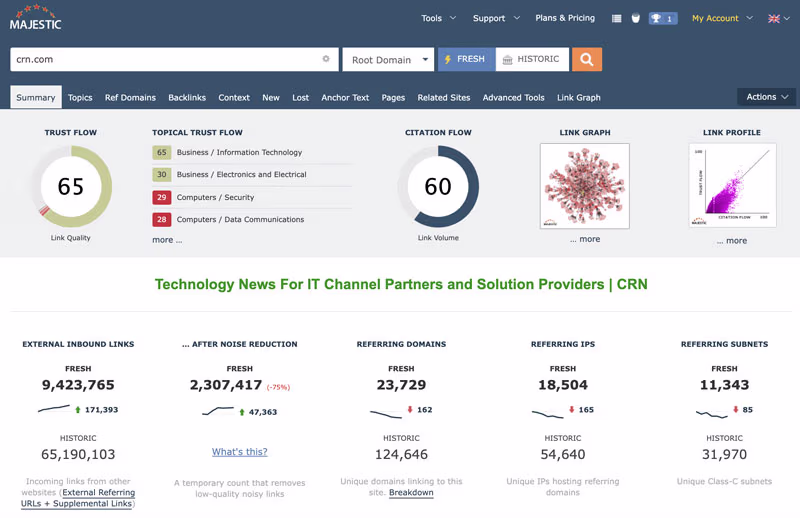The width and height of the screenshot is (800, 518).
Task: Click the "What's this?" link
Action: (x=239, y=452)
